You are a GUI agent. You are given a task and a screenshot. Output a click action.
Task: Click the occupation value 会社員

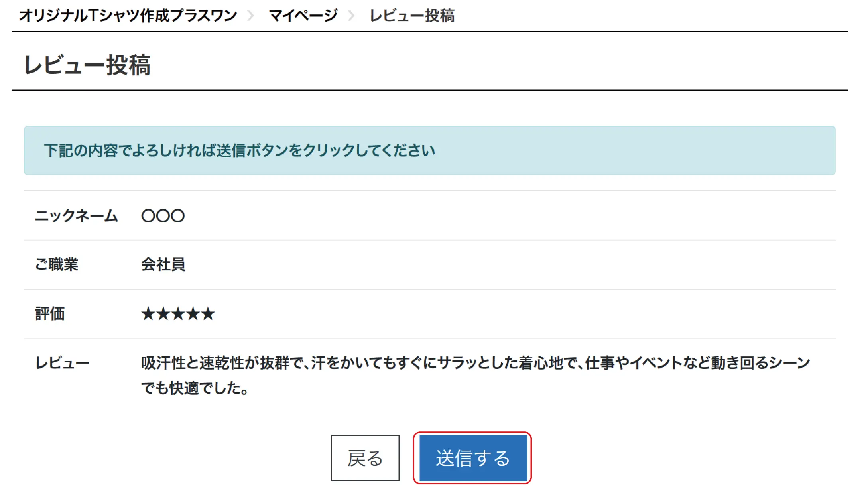point(163,264)
